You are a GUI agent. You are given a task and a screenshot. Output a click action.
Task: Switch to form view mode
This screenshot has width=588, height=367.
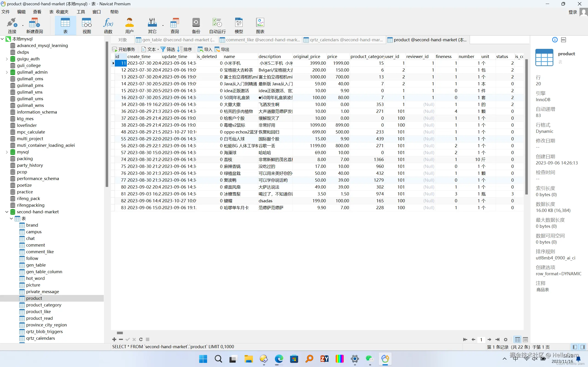(525, 339)
